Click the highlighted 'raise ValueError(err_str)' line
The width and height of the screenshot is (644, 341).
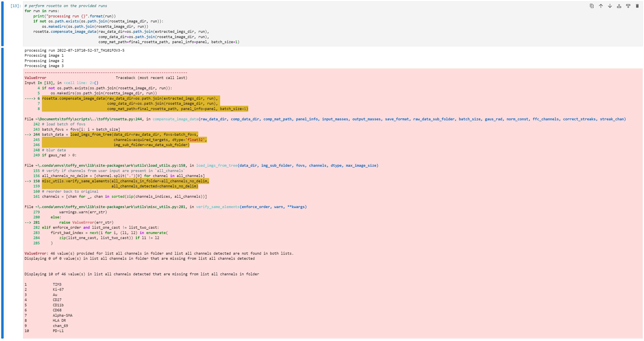(86, 222)
